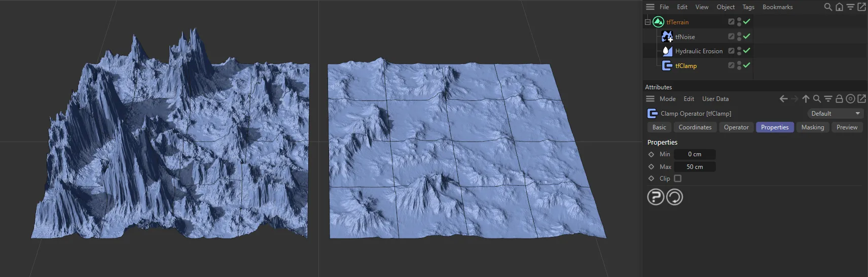Toggle visibility dots for Hydraulic Erosion
Screen dimensions: 868x277
click(739, 51)
